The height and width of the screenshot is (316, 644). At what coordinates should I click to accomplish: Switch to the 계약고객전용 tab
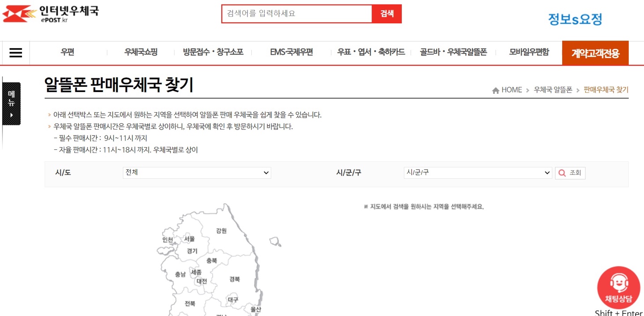596,52
